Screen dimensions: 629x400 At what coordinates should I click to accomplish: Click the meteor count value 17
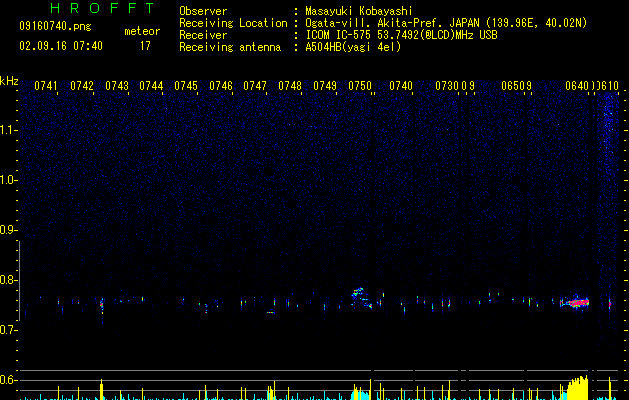coord(145,46)
